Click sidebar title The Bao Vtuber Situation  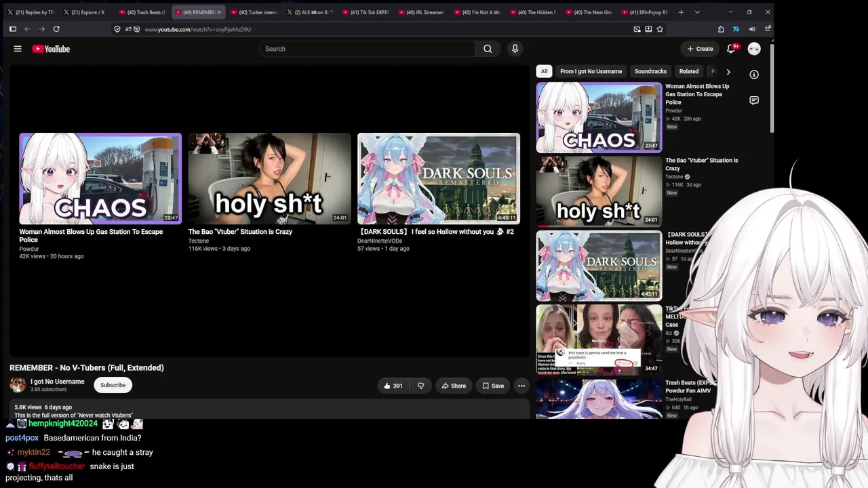coord(701,164)
